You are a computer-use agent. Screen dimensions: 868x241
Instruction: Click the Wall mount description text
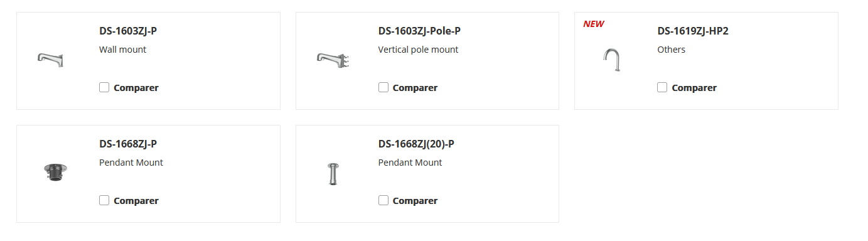[x=123, y=50]
